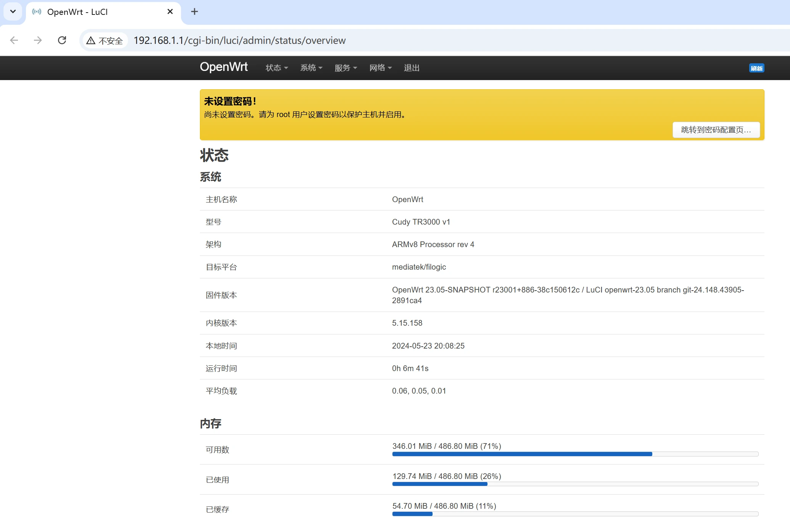
Task: Close the OpenWrt - LuCI tab
Action: point(170,11)
